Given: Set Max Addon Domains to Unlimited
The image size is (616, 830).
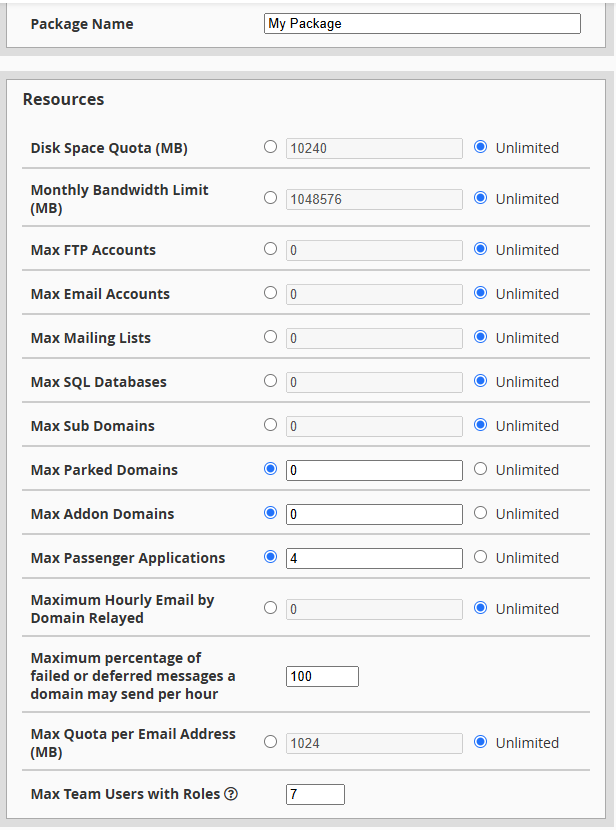Looking at the screenshot, I should (481, 513).
